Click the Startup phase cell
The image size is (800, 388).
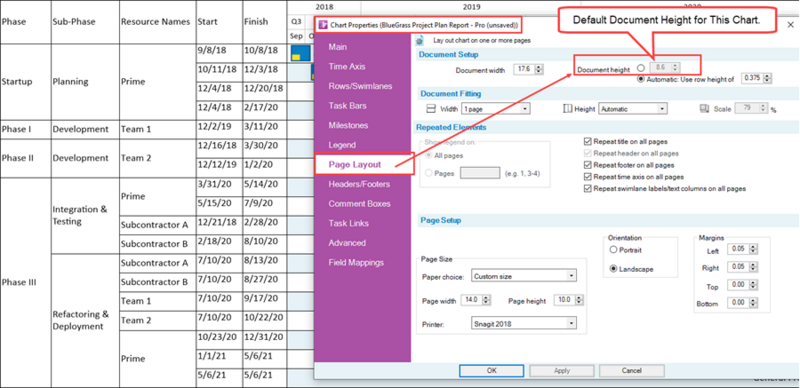tap(26, 82)
